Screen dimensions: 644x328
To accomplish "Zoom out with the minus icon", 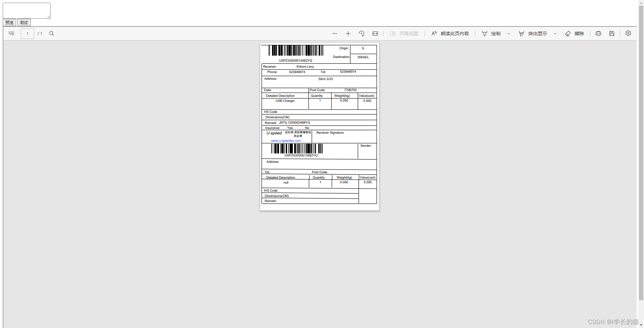I will pos(335,34).
